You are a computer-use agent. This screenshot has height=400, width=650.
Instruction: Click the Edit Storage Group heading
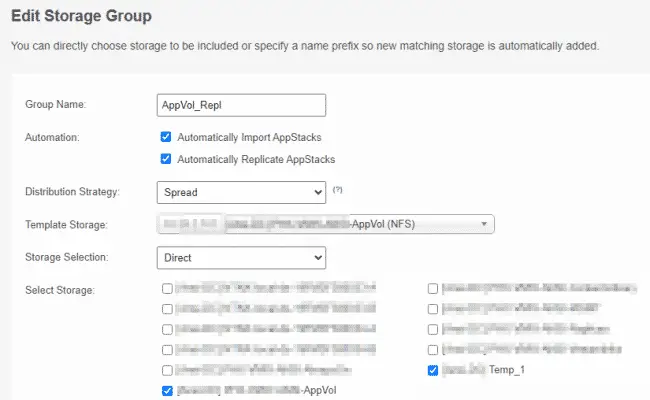(x=81, y=16)
